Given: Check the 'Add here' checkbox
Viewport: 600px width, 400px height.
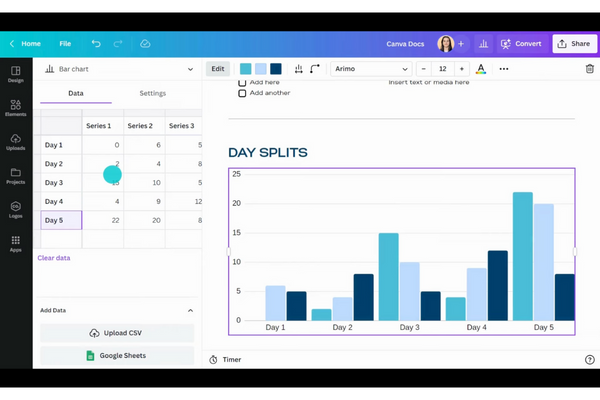Looking at the screenshot, I should click(x=242, y=82).
